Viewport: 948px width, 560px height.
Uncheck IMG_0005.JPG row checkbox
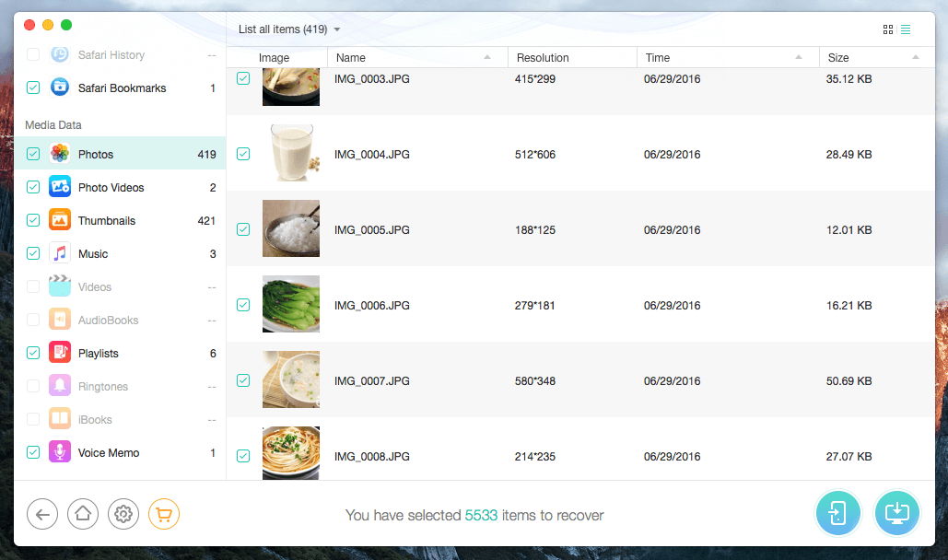point(243,229)
